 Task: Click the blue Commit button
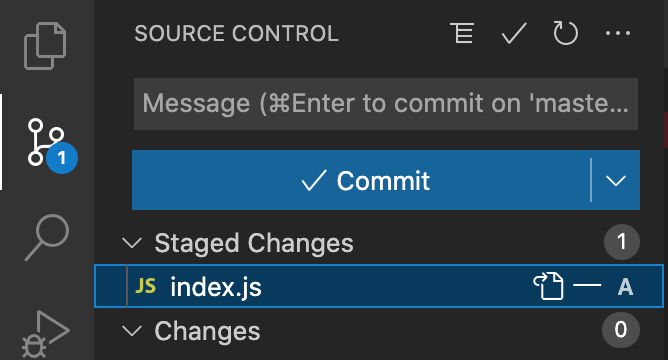point(361,180)
